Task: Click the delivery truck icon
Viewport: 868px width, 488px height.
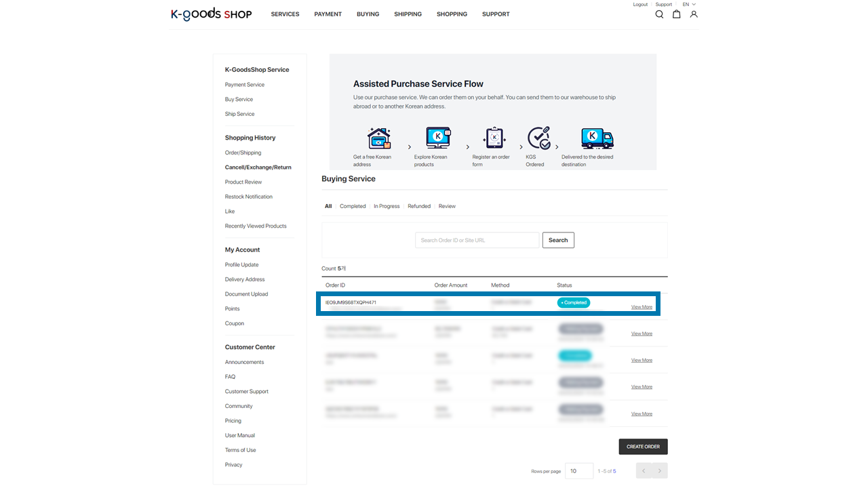Action: click(597, 138)
